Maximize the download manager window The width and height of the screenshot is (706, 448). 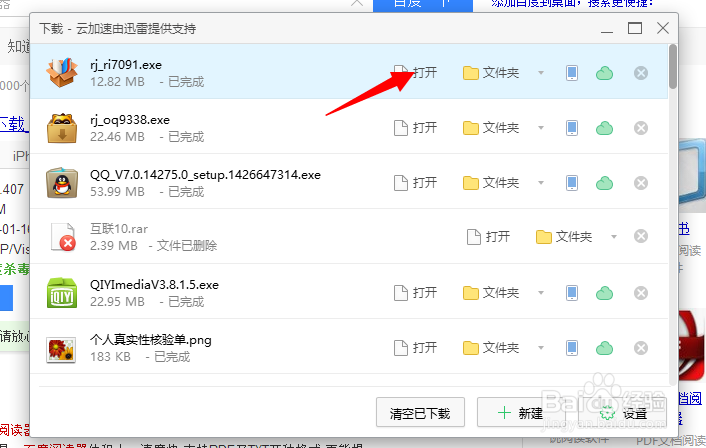(635, 28)
